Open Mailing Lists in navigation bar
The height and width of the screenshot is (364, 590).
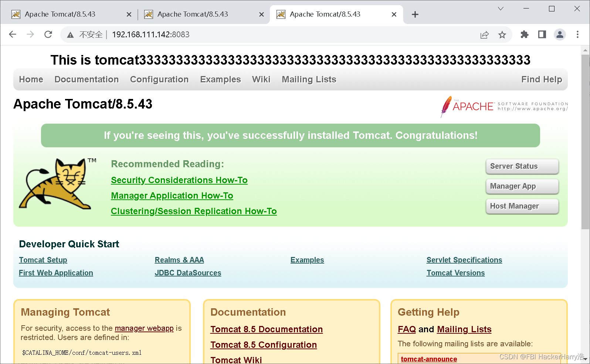[309, 79]
